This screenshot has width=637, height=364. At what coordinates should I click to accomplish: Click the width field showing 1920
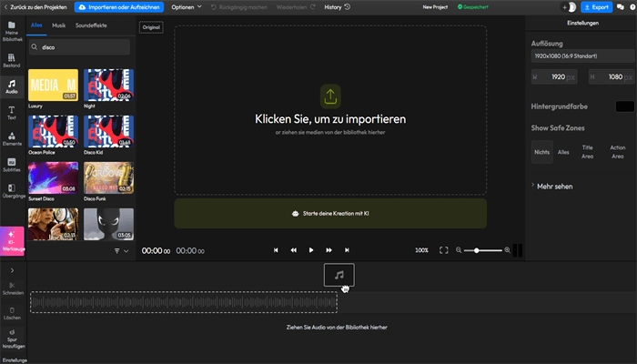[554, 76]
